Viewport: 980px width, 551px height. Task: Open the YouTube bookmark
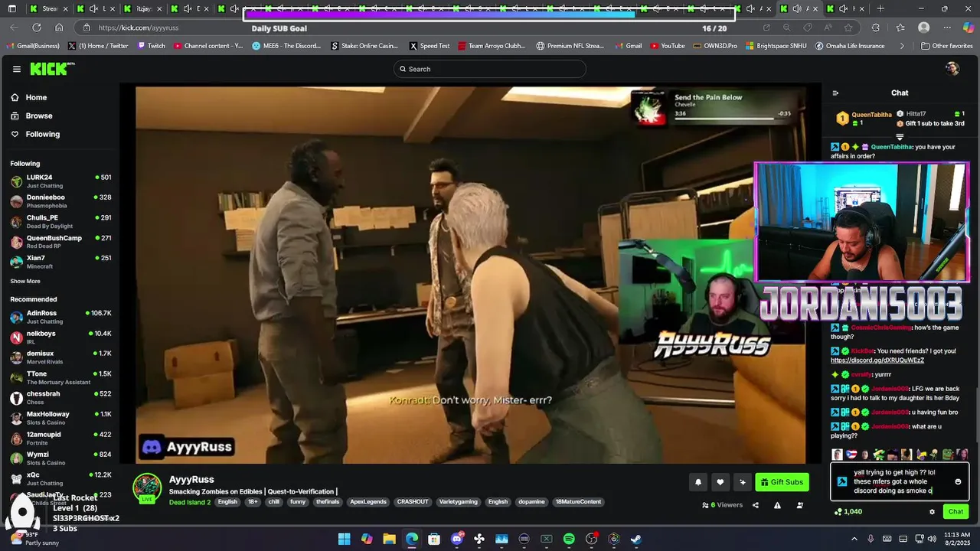[x=668, y=46]
